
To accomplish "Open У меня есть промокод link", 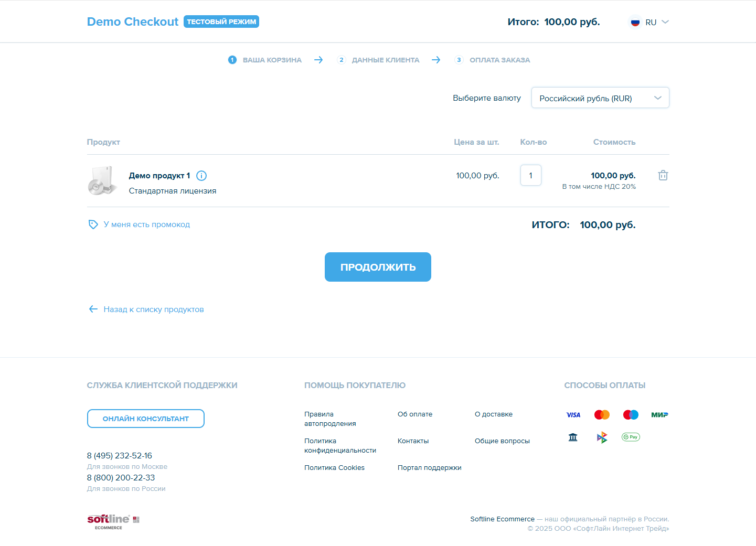I will pyautogui.click(x=146, y=224).
